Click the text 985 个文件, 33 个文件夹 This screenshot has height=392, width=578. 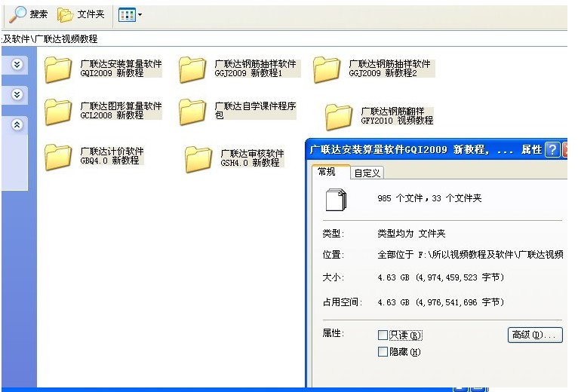click(x=429, y=198)
